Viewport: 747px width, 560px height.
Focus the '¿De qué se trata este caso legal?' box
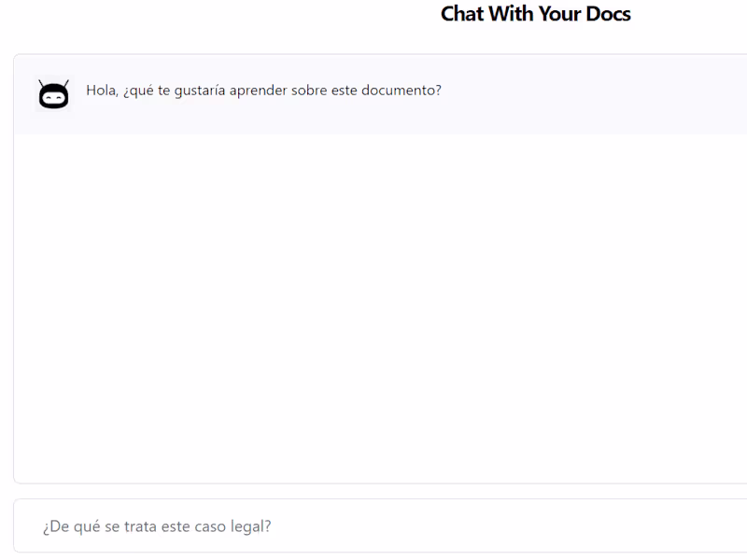click(x=373, y=525)
